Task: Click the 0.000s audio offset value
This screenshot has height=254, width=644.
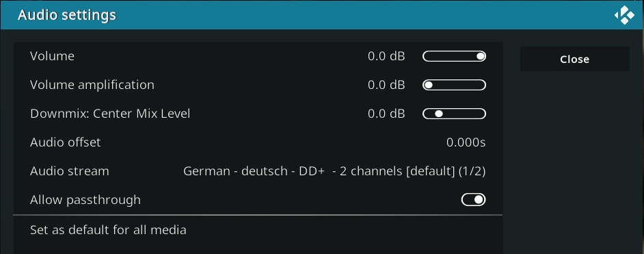Action: pyautogui.click(x=466, y=142)
